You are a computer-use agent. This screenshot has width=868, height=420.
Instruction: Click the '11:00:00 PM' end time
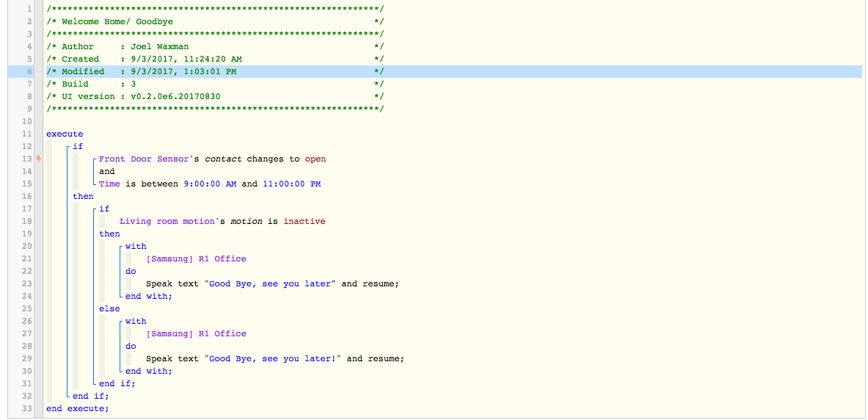pos(292,184)
